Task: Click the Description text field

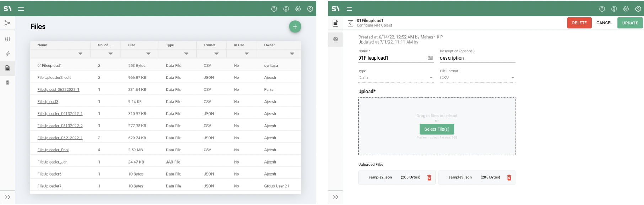Action: (x=477, y=58)
